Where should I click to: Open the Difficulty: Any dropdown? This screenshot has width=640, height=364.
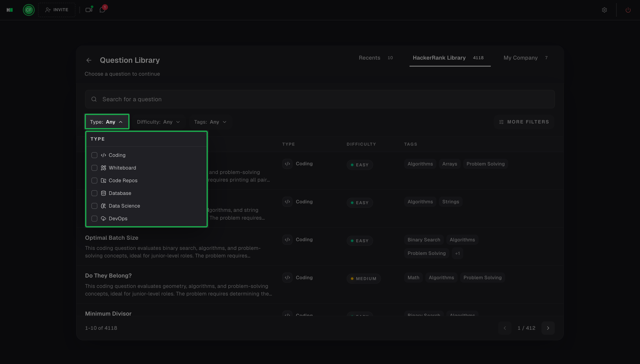coord(159,122)
